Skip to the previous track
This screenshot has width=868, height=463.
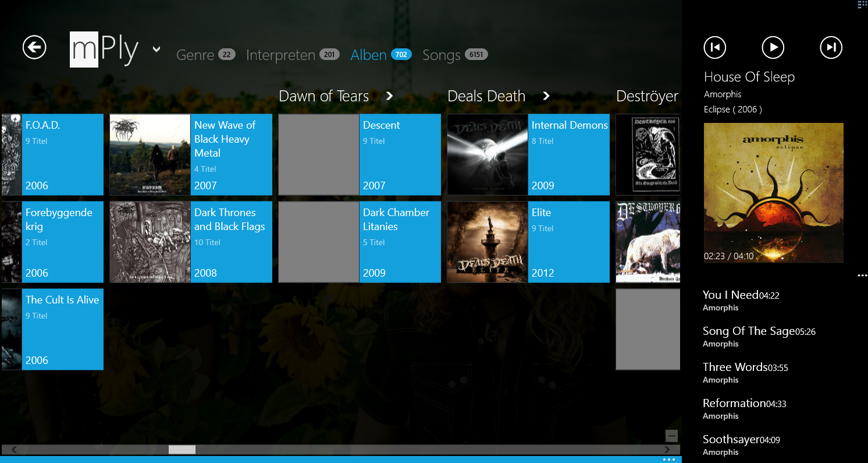714,47
